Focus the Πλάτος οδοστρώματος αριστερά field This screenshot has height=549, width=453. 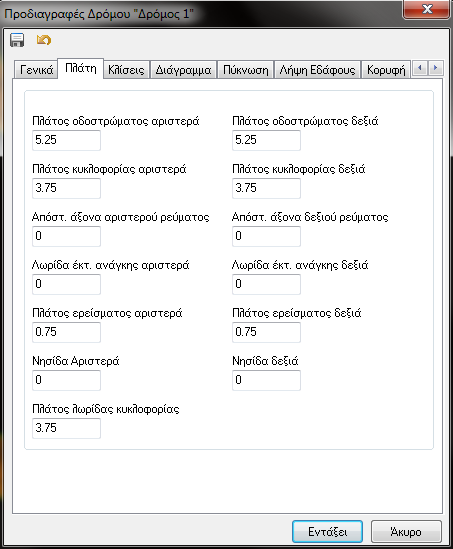67,140
